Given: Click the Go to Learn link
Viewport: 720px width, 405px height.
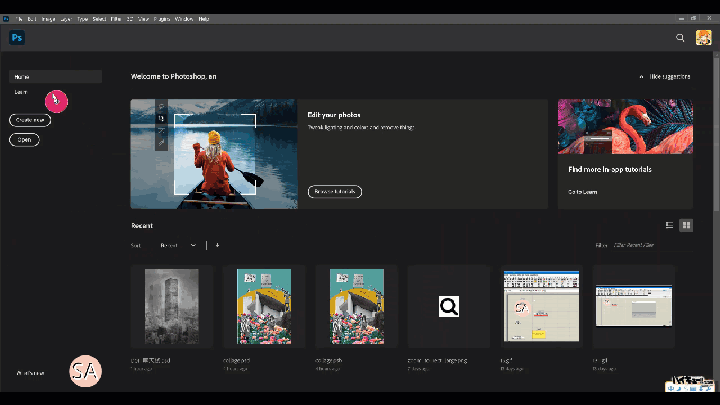Looking at the screenshot, I should coord(583,192).
